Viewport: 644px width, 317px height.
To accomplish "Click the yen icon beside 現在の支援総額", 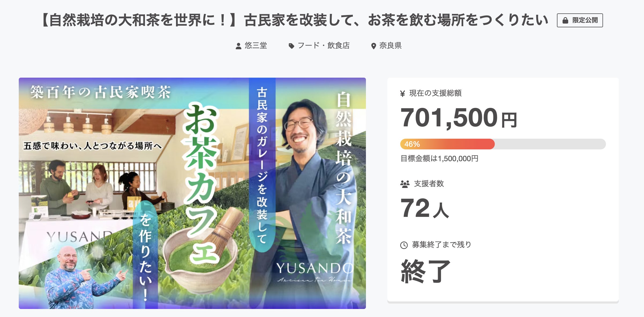I will (x=402, y=93).
